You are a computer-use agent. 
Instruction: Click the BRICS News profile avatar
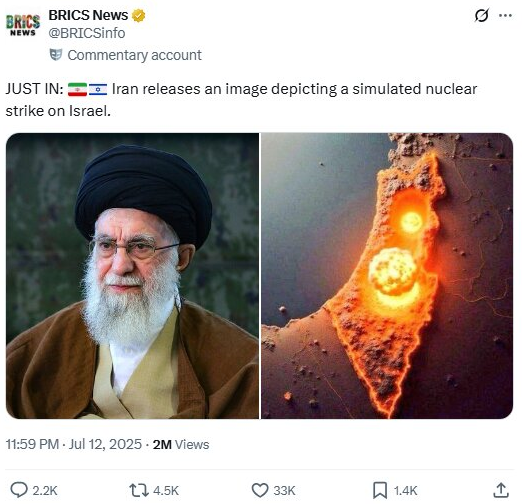pos(23,25)
